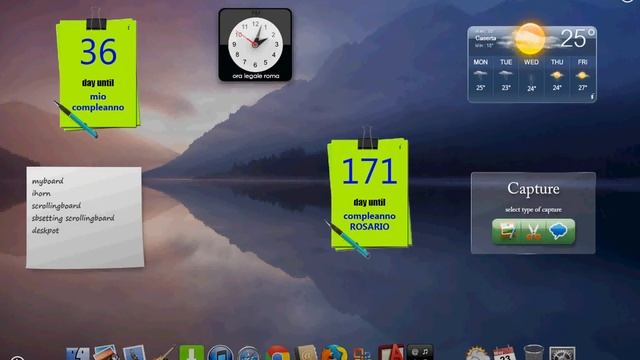Click the number 171 on countdown note
This screenshot has height=360, width=640.
tap(369, 171)
